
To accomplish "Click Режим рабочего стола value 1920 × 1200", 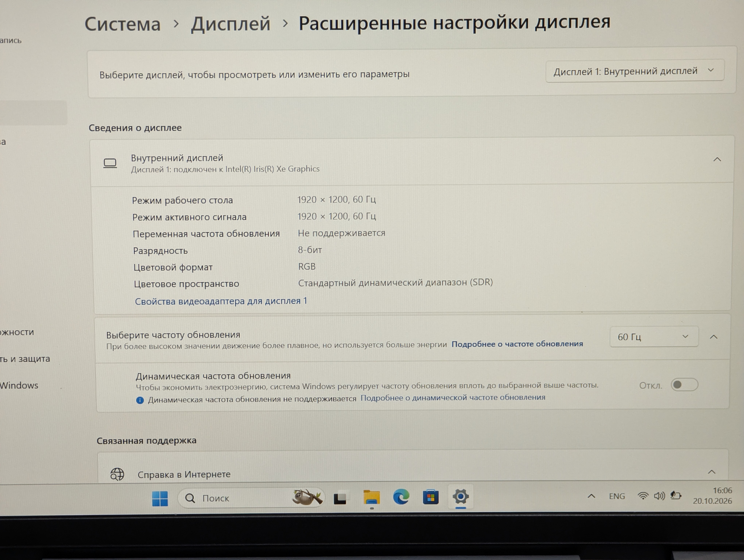I will click(336, 200).
